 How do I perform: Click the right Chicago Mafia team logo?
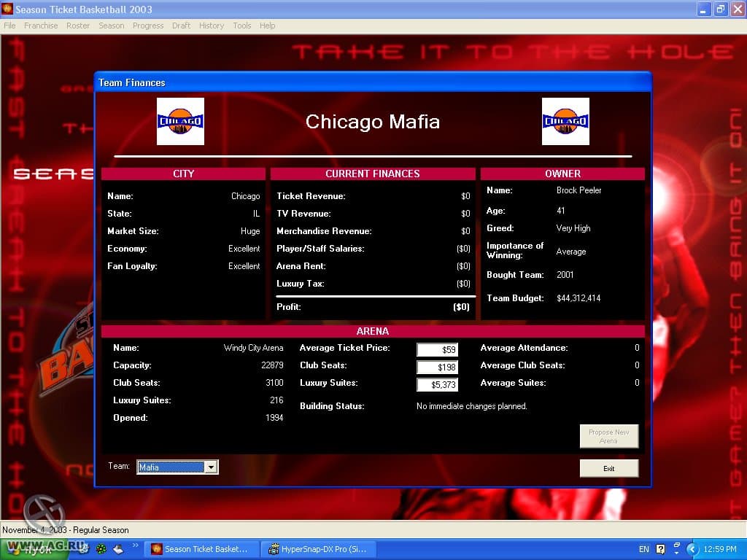tap(565, 122)
